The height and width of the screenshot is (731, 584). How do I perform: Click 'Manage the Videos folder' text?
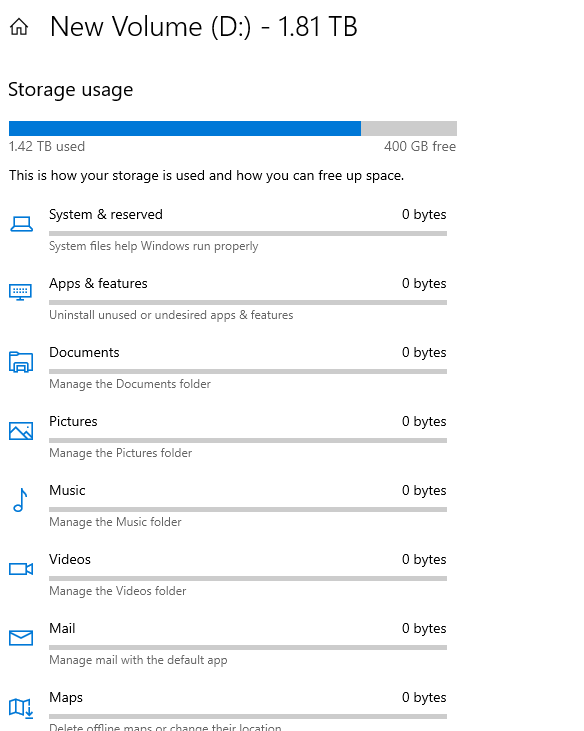pos(117,591)
